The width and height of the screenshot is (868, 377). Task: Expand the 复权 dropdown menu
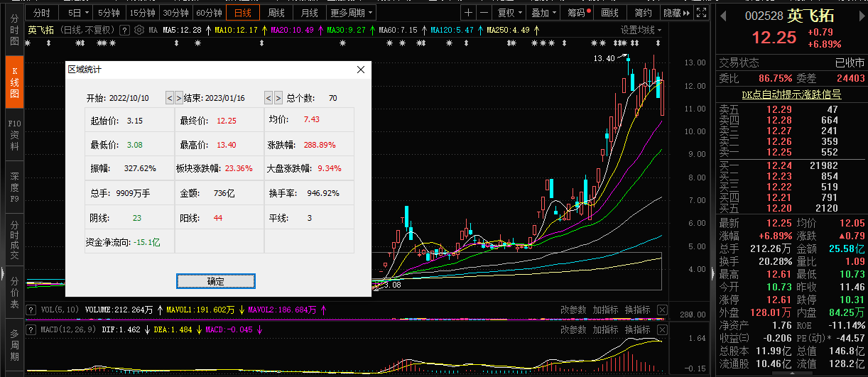click(509, 13)
